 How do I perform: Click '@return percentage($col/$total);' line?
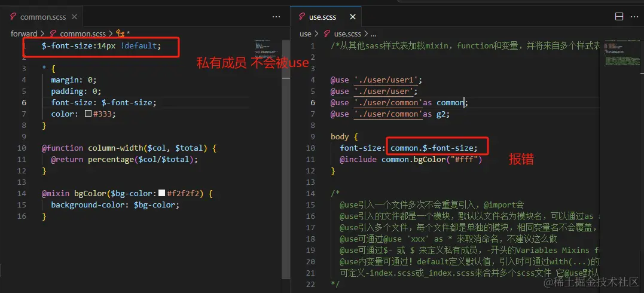pyautogui.click(x=124, y=160)
